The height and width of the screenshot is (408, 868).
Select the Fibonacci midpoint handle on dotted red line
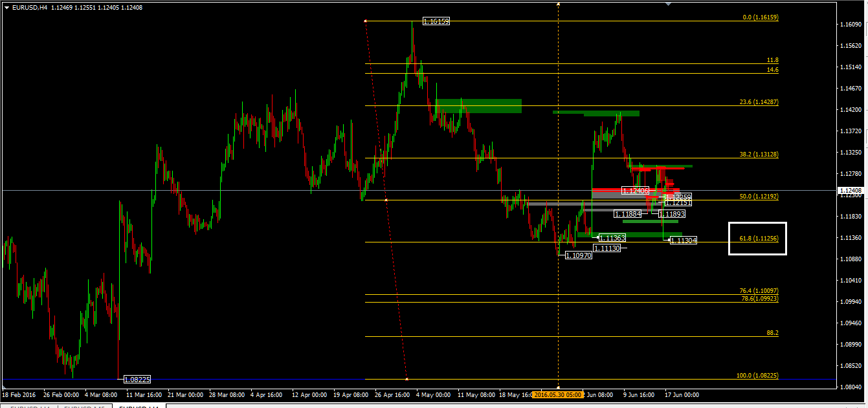[386, 200]
